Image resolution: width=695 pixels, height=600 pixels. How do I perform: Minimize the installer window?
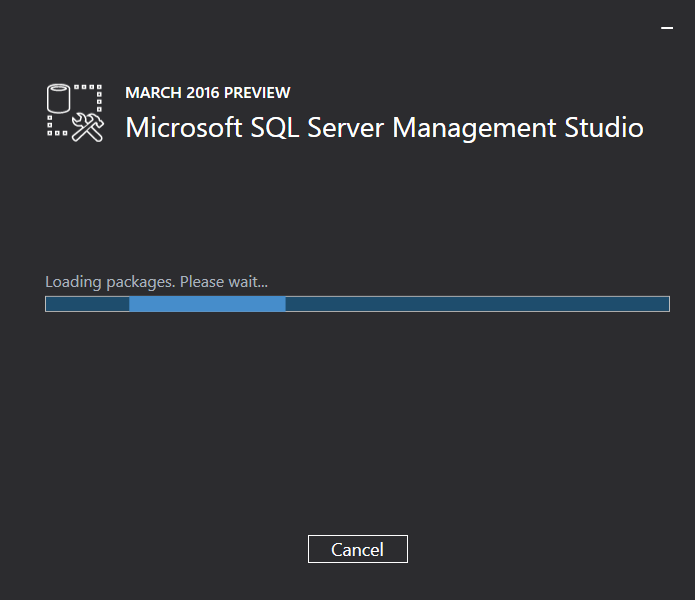pos(667,28)
